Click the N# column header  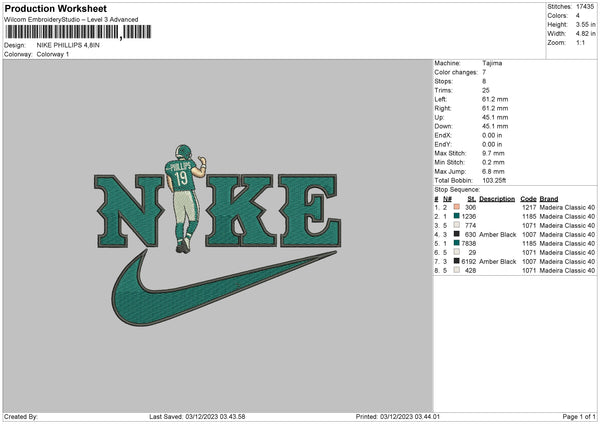pyautogui.click(x=447, y=199)
